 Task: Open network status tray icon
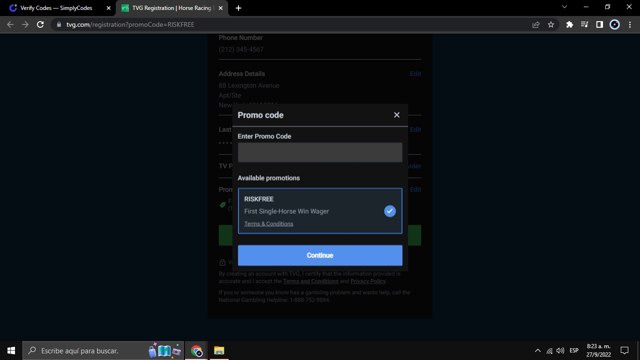click(x=549, y=351)
